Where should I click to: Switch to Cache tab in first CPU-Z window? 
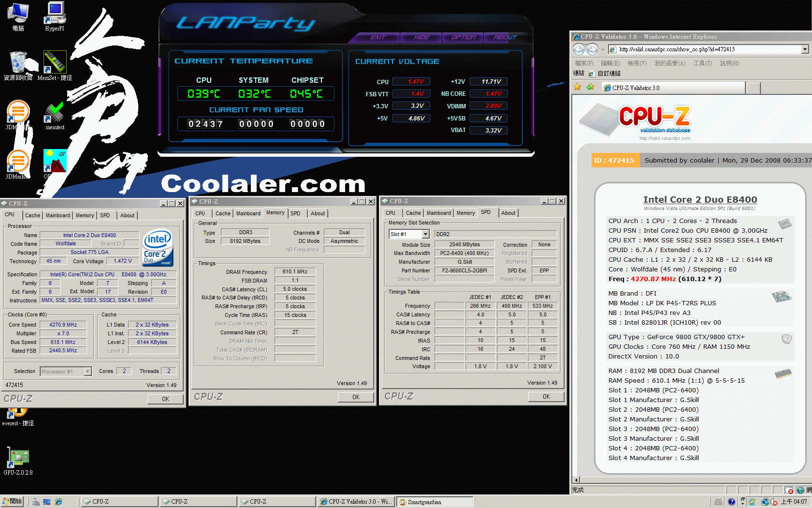coord(32,215)
